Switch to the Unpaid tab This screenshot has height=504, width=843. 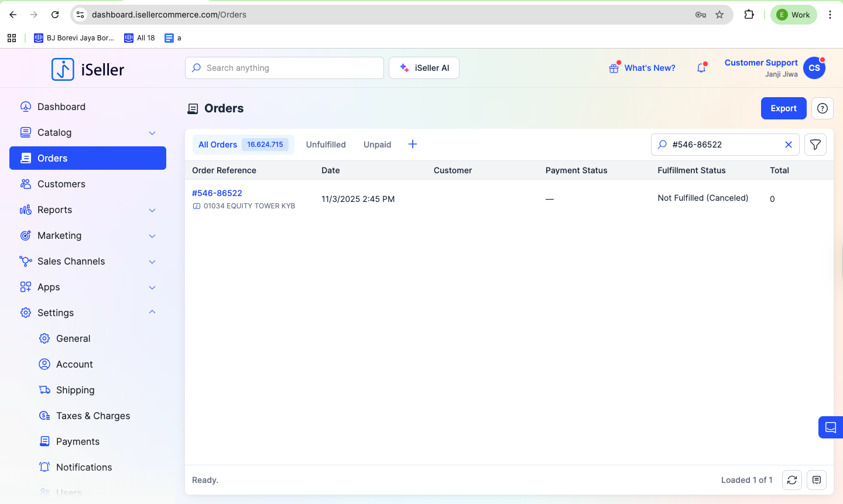(x=377, y=145)
